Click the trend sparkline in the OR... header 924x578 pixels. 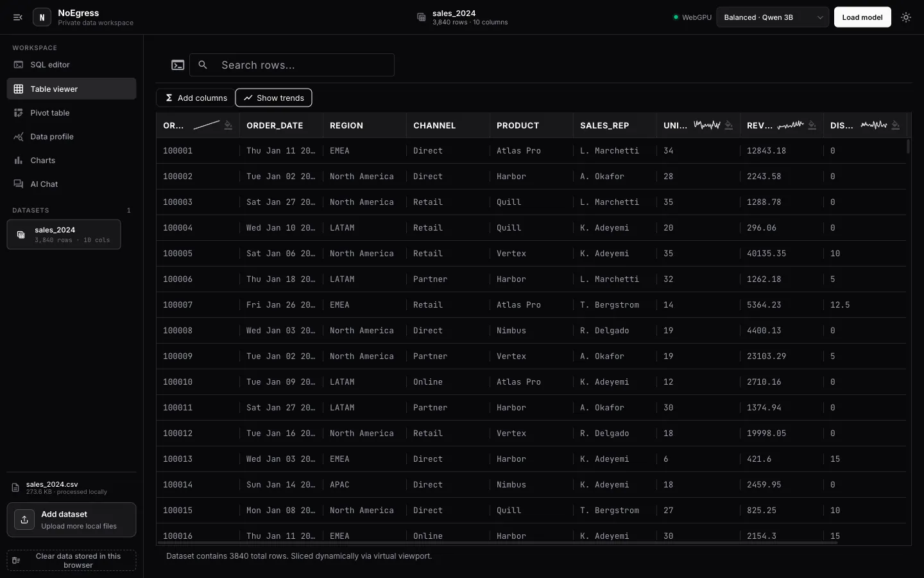click(207, 125)
